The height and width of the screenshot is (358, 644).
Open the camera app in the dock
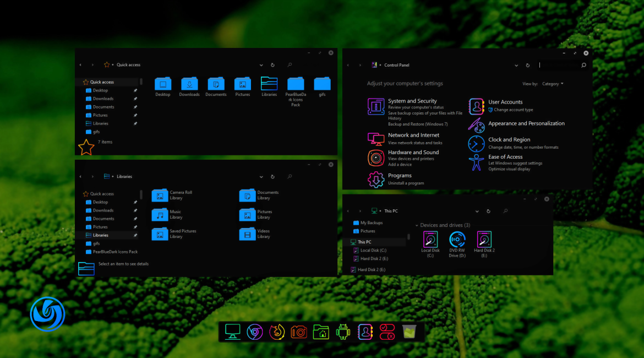299,332
